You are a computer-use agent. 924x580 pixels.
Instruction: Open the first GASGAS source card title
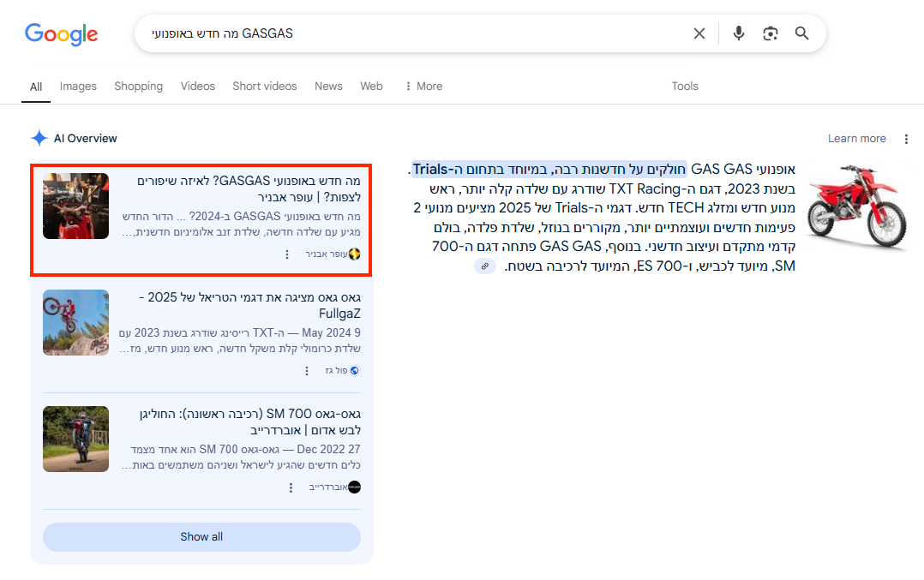(249, 188)
